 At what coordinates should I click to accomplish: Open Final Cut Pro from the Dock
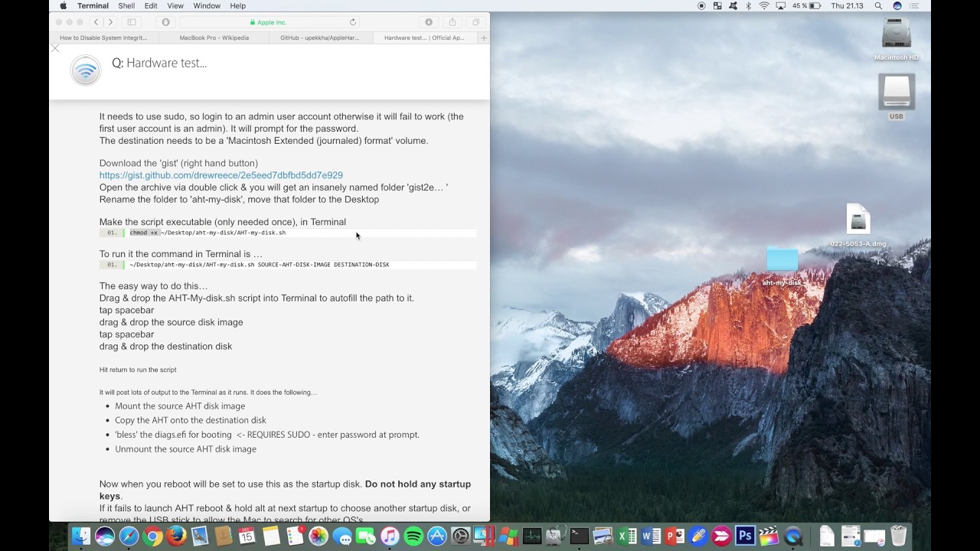(769, 536)
